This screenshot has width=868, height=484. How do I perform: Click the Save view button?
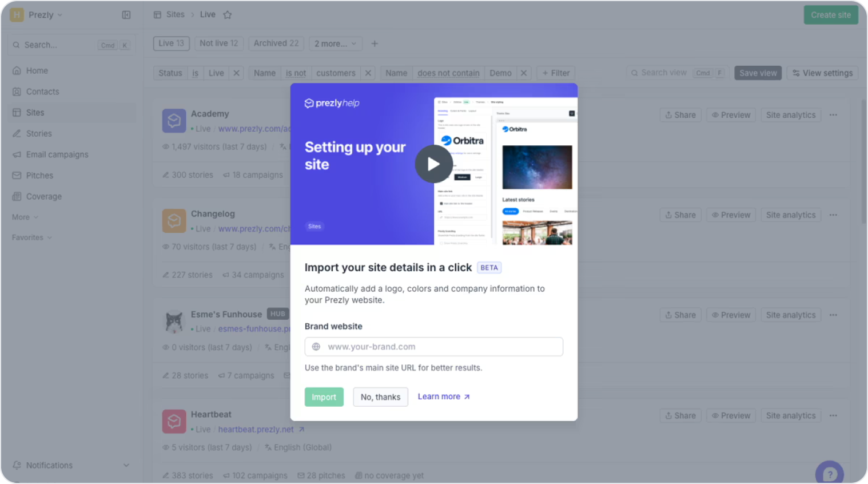point(758,73)
